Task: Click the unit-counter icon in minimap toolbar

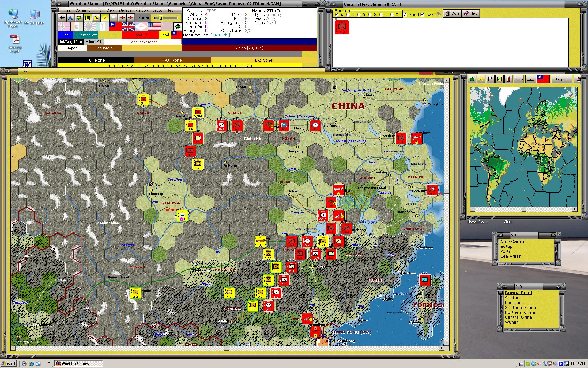Action: tap(499, 79)
